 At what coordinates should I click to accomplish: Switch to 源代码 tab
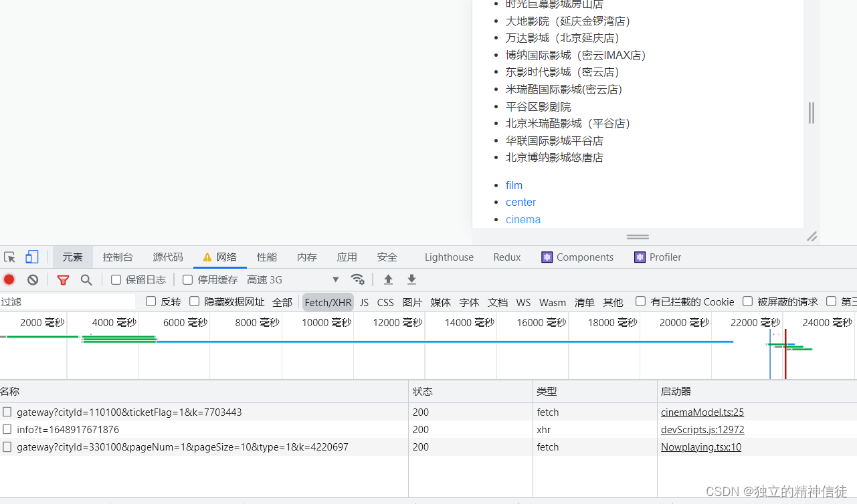[x=168, y=257]
